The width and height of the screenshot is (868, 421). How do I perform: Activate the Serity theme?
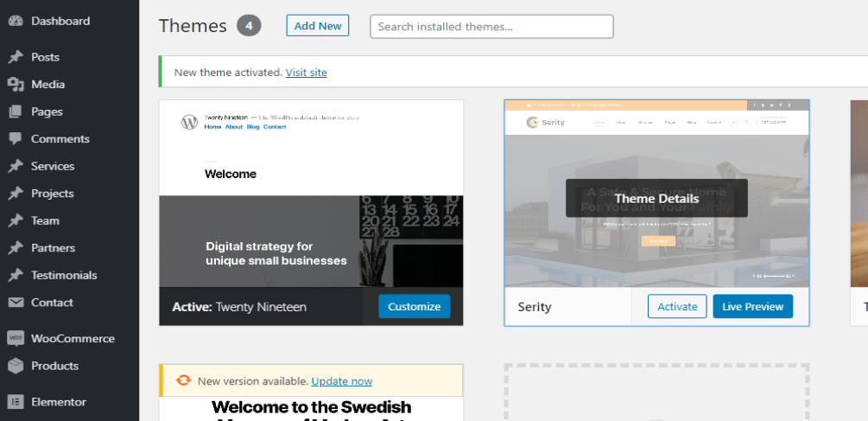(x=677, y=307)
